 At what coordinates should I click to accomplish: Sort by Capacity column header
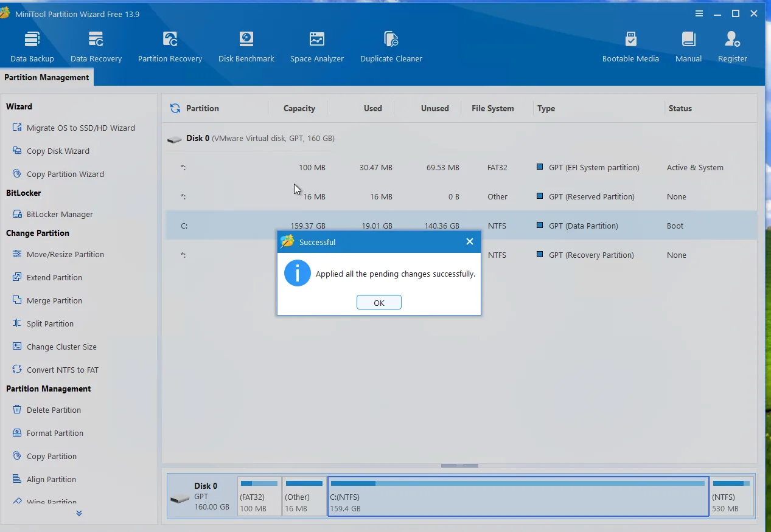click(x=299, y=108)
